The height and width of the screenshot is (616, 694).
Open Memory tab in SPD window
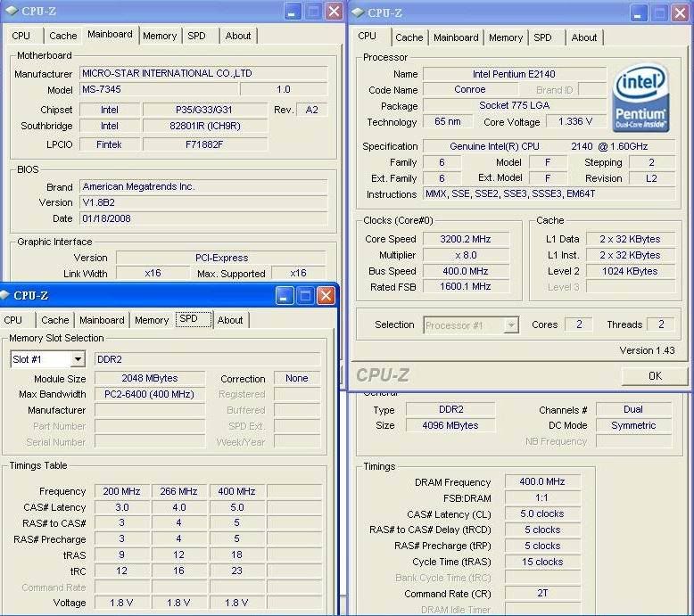(x=152, y=320)
